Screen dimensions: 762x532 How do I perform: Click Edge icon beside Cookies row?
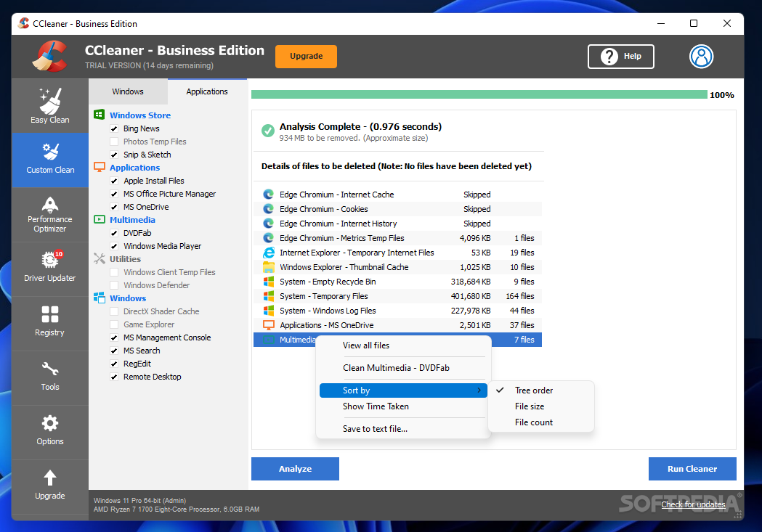[x=268, y=209]
